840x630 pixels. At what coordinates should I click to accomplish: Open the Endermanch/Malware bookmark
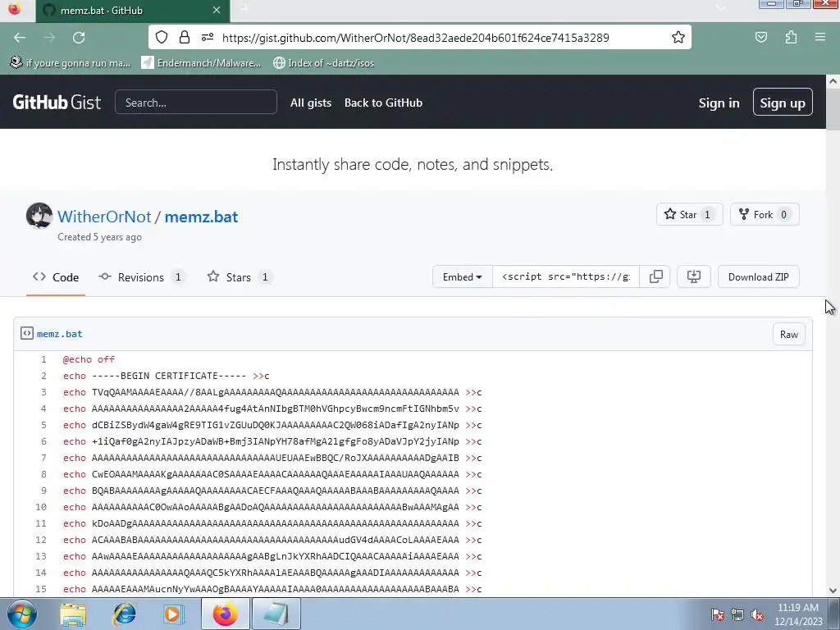(x=201, y=62)
